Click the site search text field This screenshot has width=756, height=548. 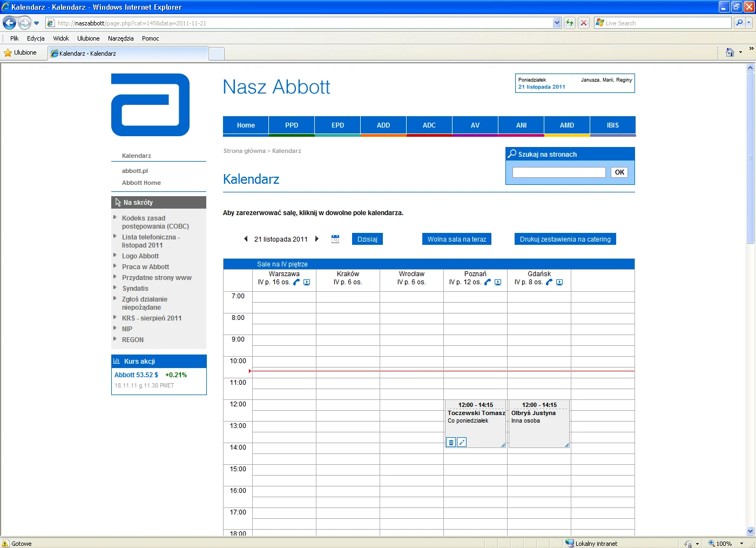559,172
